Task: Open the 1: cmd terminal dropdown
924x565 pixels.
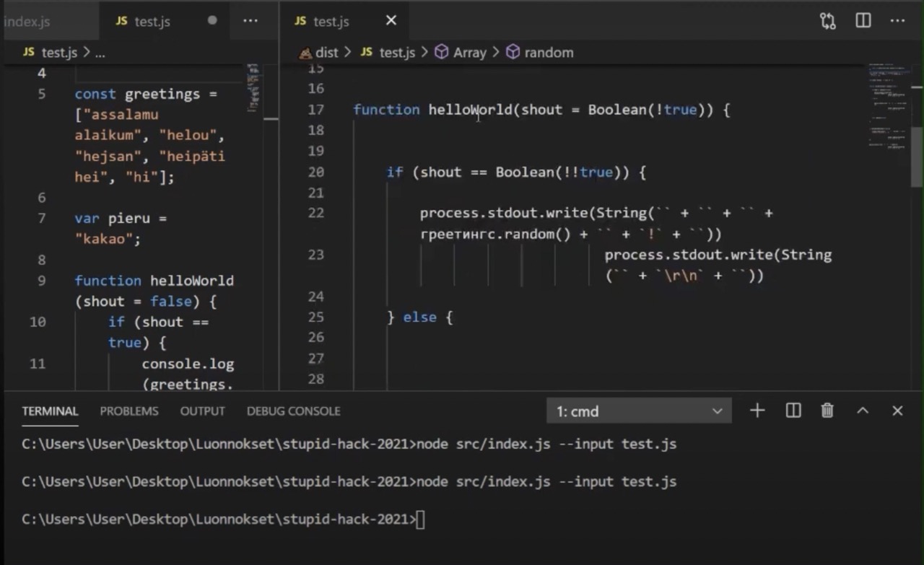Action: (639, 411)
